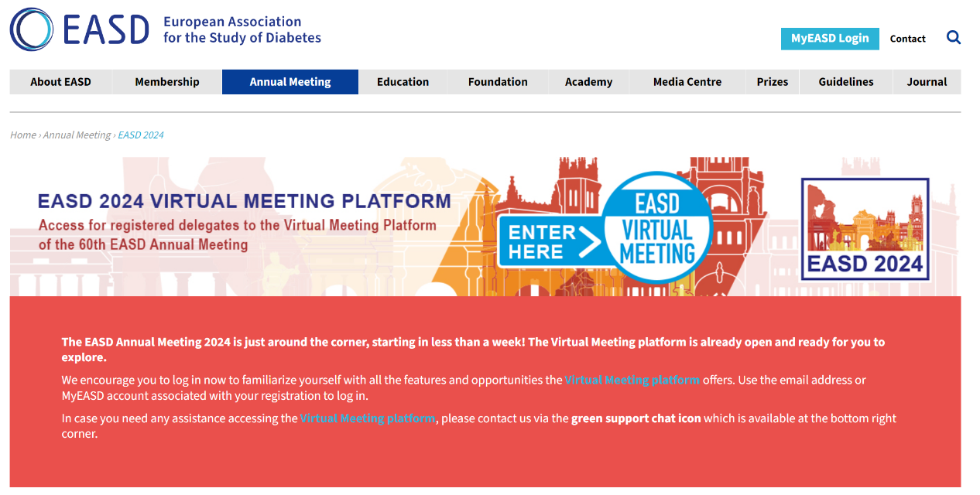Navigate to the Academy section
This screenshot has height=495, width=980.
(588, 82)
